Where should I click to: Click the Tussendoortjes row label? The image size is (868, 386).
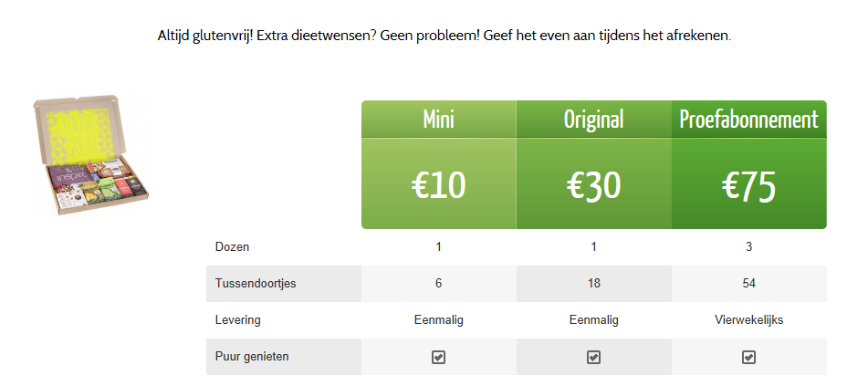(x=256, y=284)
